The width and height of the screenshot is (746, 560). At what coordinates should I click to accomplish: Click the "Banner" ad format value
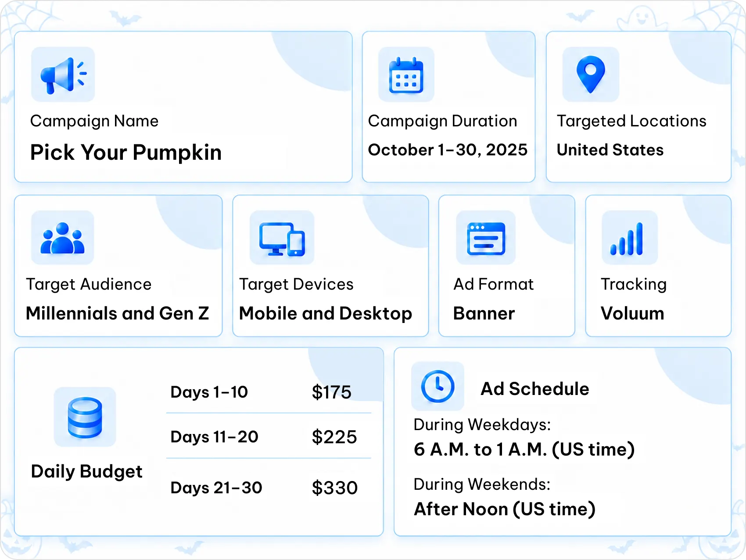pyautogui.click(x=484, y=313)
